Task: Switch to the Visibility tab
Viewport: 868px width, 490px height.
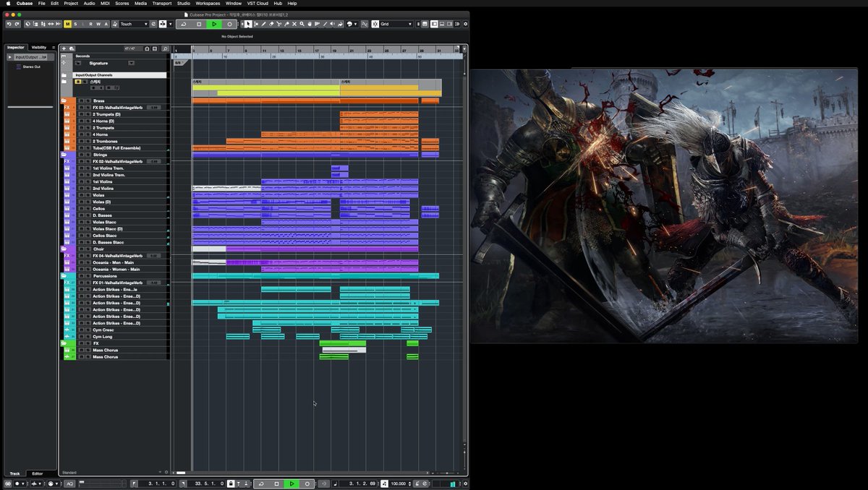Action: (x=39, y=47)
